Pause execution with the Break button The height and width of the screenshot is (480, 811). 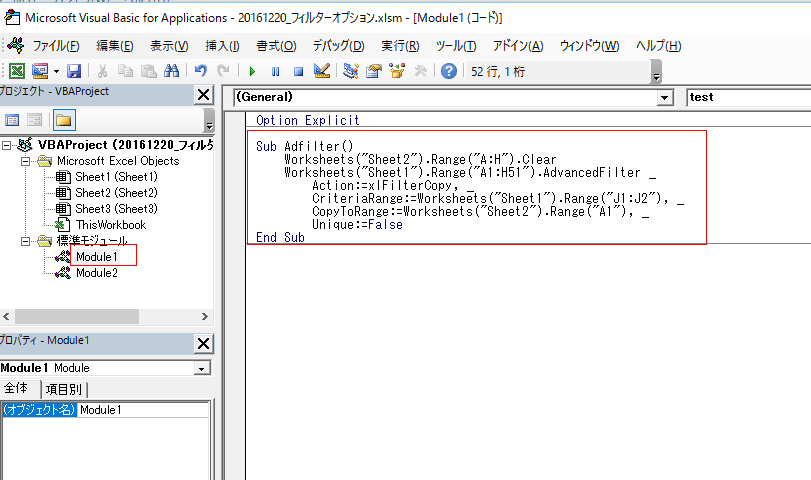click(x=275, y=71)
